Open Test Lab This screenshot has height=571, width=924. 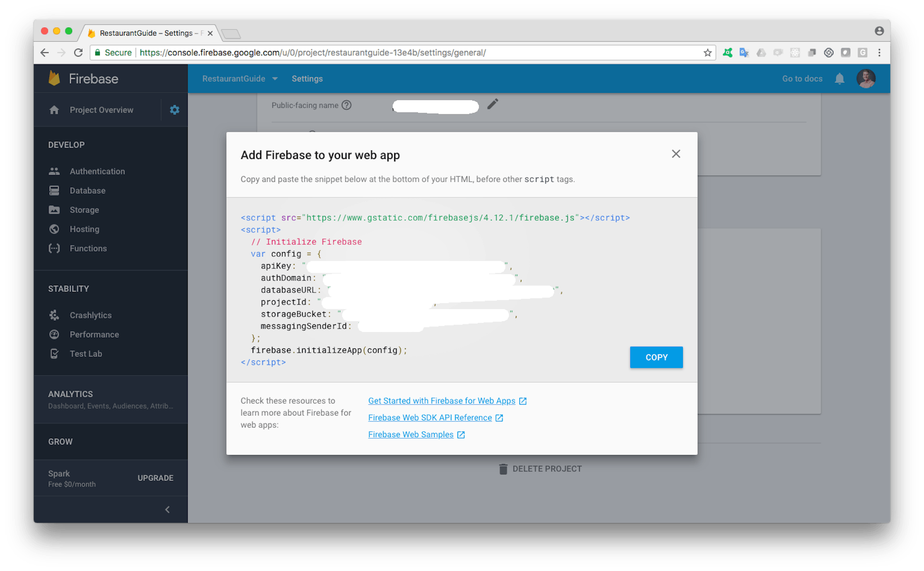tap(86, 354)
